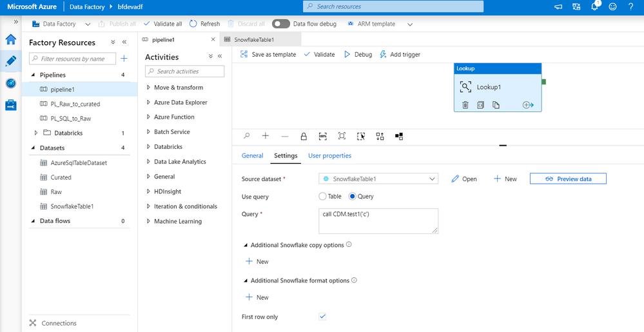Screen dimensions: 644x332
Task: Open the help question mark icon
Action: (x=631, y=6)
